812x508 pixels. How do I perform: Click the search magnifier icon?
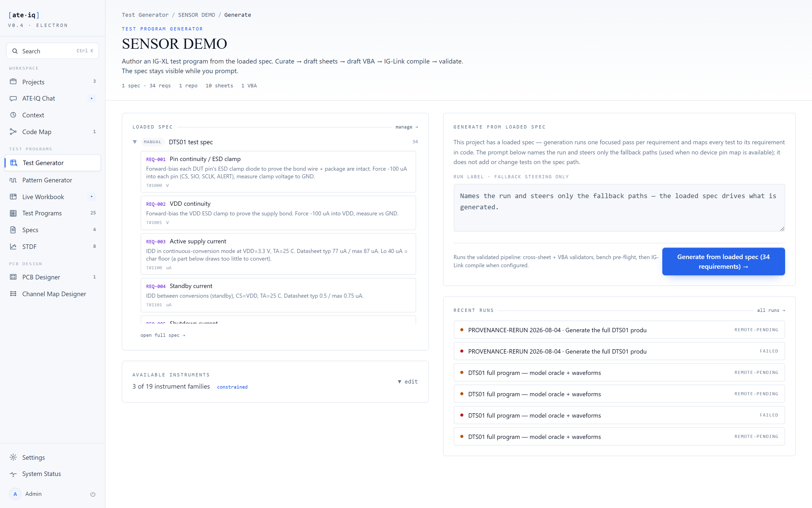click(15, 51)
